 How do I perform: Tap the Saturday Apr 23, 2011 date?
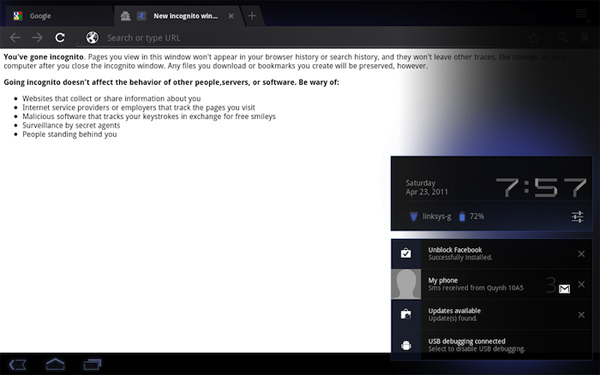pyautogui.click(x=427, y=188)
